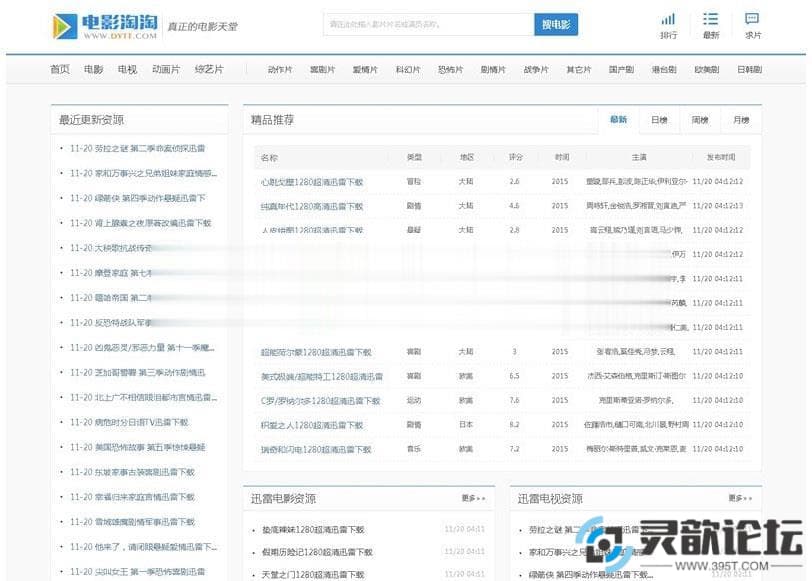The image size is (812, 581).
Task: Go to the 首页 nav item
Action: 60,69
